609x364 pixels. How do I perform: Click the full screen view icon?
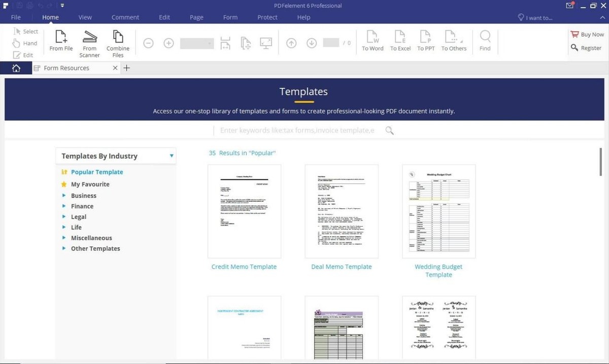265,43
